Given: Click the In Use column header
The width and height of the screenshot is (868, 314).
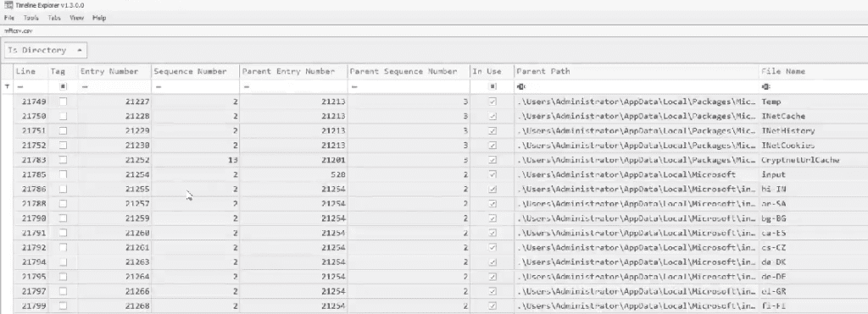Looking at the screenshot, I should click(x=492, y=71).
